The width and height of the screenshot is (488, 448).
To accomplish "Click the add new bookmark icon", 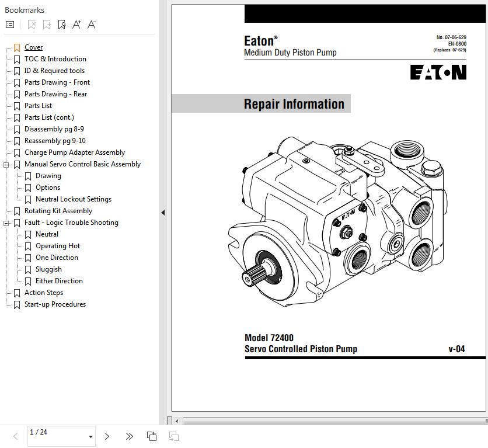I will [47, 25].
